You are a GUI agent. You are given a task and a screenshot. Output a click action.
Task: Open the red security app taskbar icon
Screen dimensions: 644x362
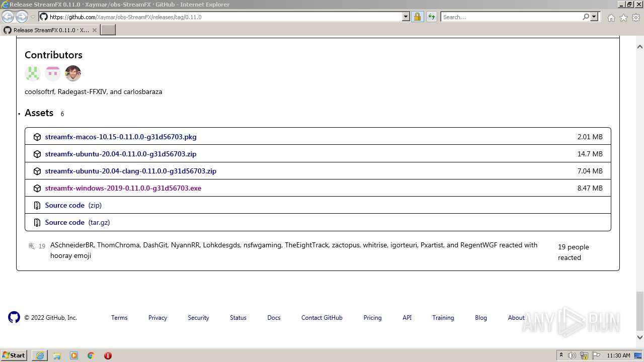tap(108, 355)
